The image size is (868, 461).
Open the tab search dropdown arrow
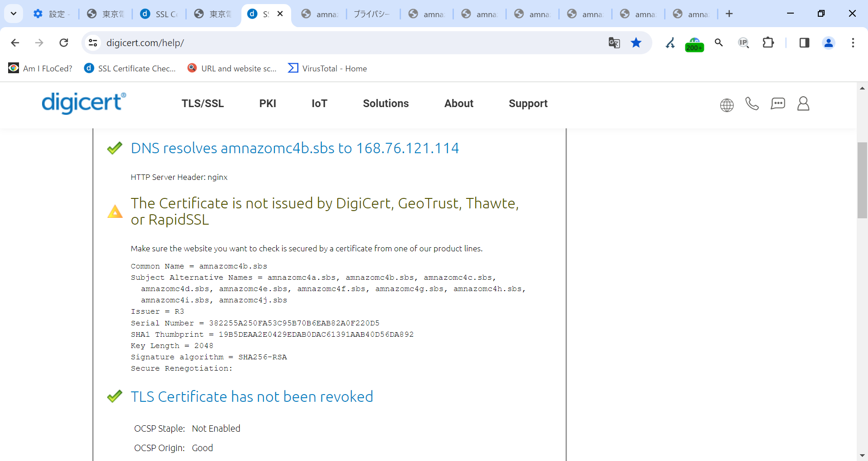(14, 14)
